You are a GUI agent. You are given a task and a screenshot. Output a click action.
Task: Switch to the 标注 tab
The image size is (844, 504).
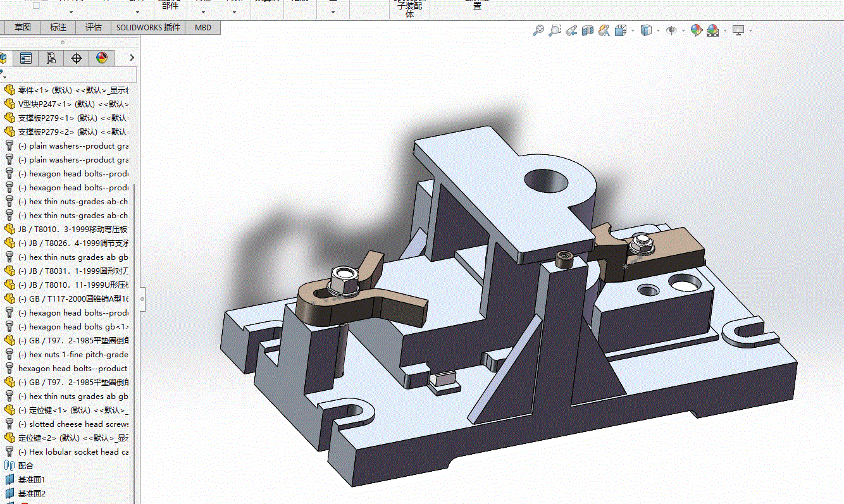[x=58, y=27]
